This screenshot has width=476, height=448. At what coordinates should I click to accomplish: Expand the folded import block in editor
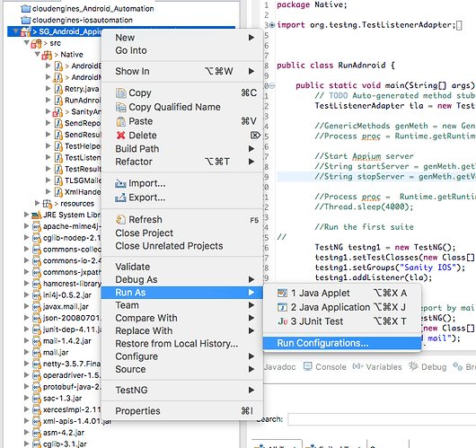pyautogui.click(x=272, y=25)
